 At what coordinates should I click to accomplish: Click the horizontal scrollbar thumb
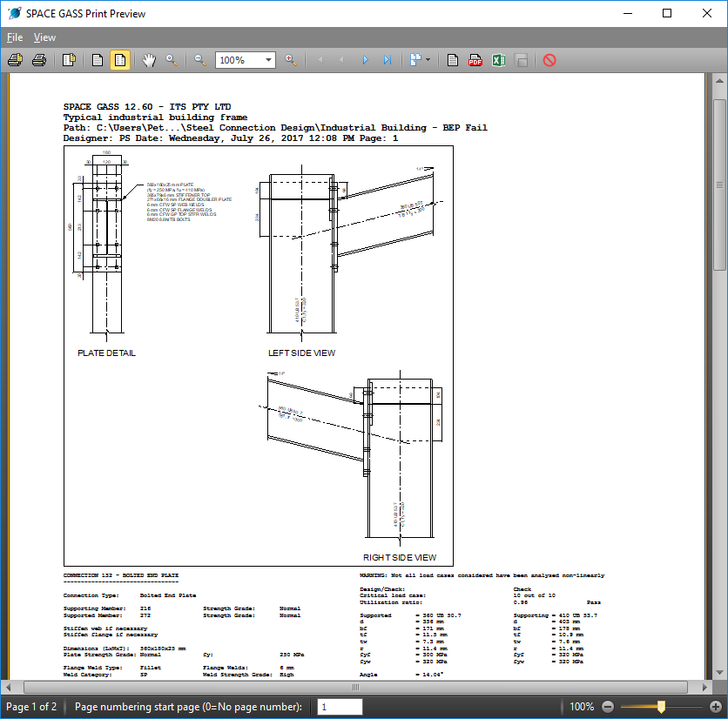[355, 687]
